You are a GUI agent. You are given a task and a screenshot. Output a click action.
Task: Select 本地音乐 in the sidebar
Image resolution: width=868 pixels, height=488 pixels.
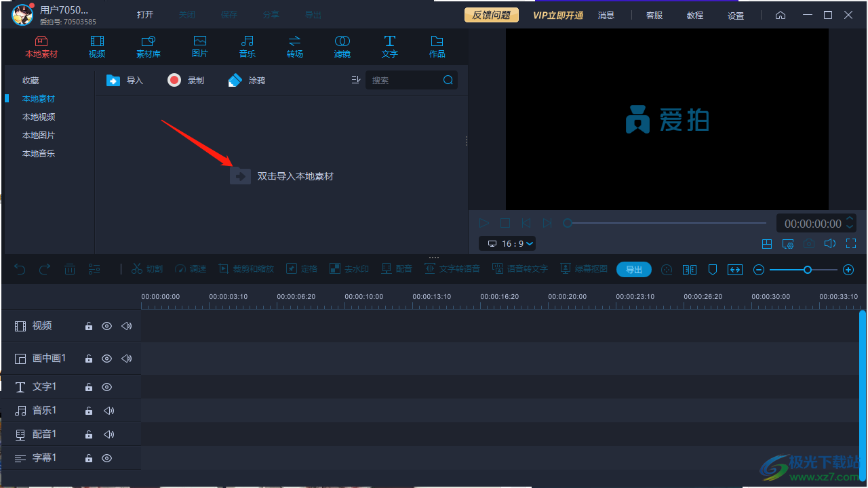click(x=39, y=153)
